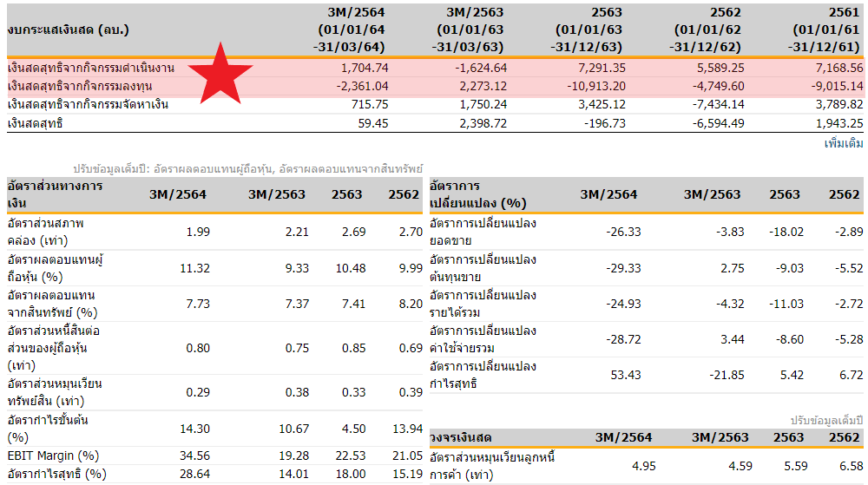This screenshot has width=868, height=485.
Task: Click the 2563 full-year cash flow header
Action: pos(587,29)
